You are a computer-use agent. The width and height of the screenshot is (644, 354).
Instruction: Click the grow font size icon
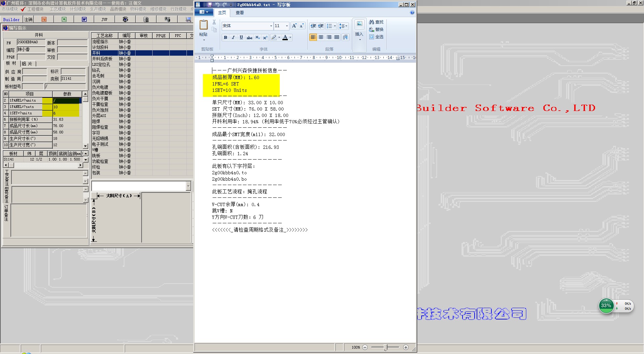(x=294, y=26)
